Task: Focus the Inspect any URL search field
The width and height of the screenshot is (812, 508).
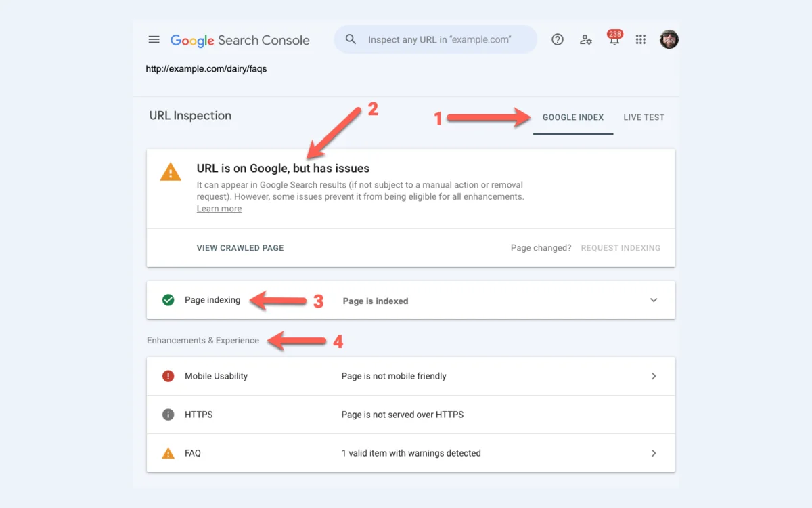Action: coord(436,39)
